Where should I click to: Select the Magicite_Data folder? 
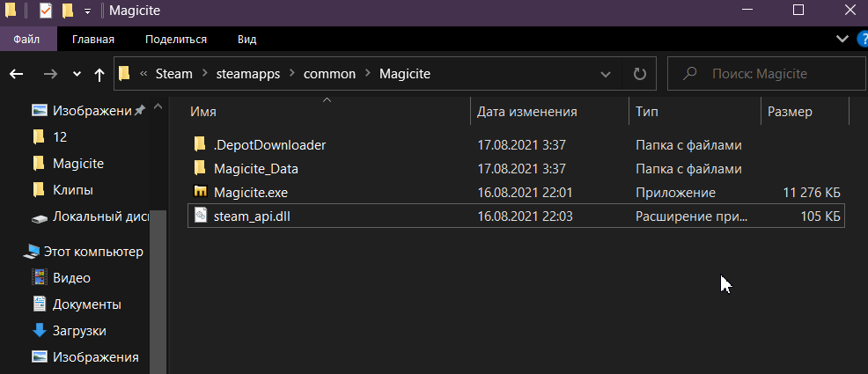(256, 169)
